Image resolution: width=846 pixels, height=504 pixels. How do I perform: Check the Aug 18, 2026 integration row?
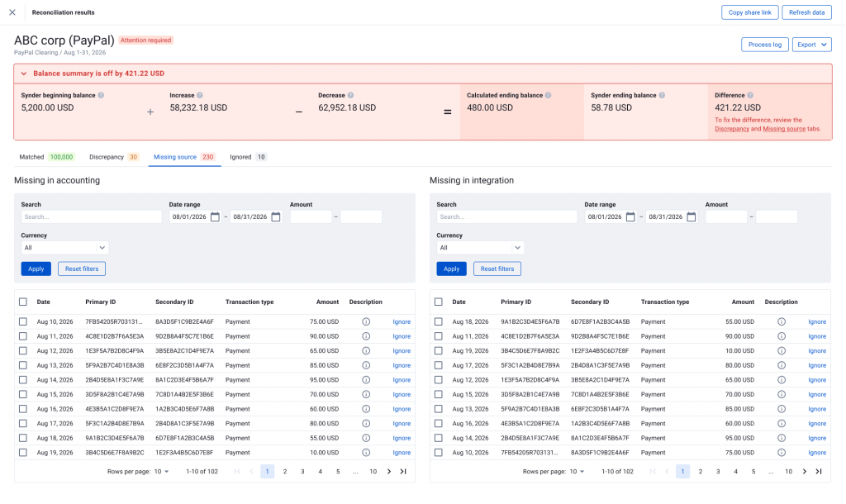point(438,321)
